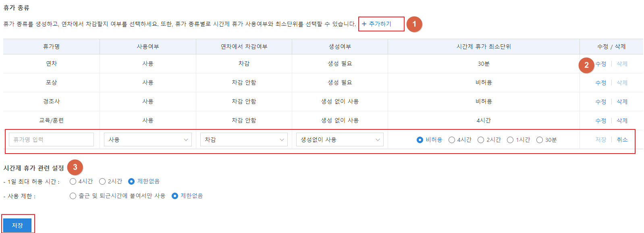The image size is (644, 233).
Task: Click the 시간제 휴가 최소단위 column header
Action: coord(484,46)
